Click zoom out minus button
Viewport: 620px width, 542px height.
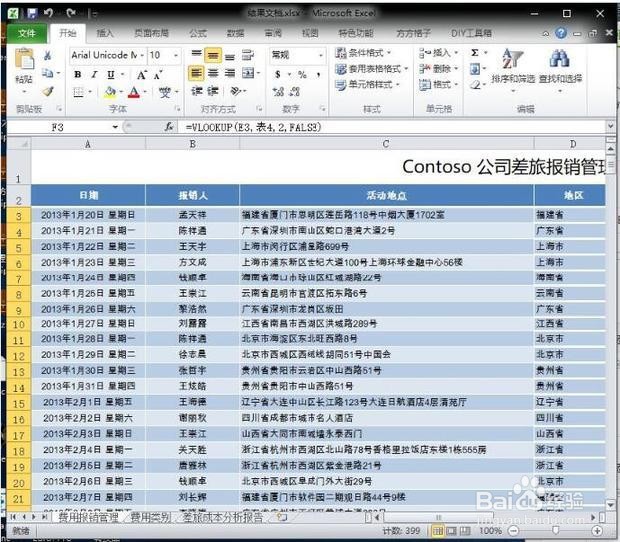click(513, 531)
